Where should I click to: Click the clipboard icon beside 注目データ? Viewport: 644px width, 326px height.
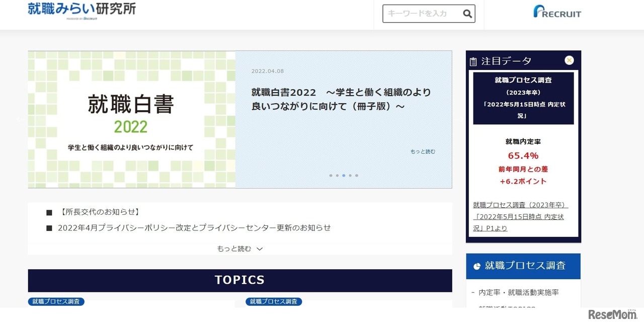tap(473, 61)
